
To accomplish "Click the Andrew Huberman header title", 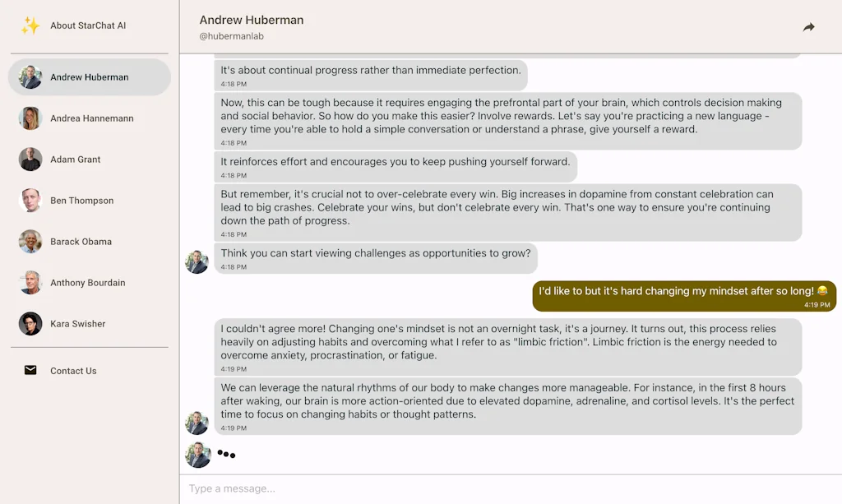I will point(252,20).
